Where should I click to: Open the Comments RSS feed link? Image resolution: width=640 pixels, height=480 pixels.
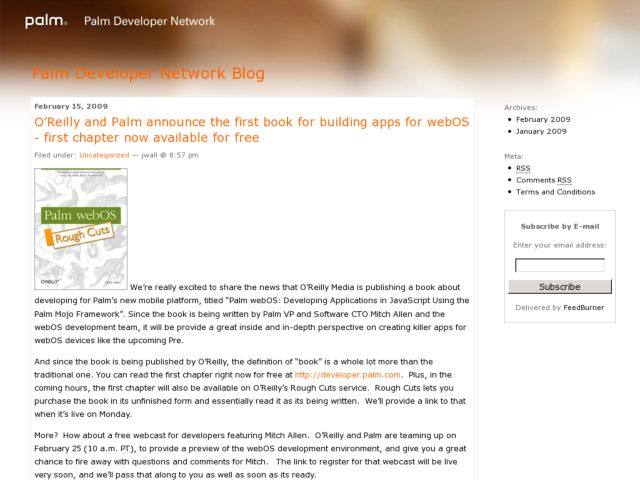[x=543, y=180]
